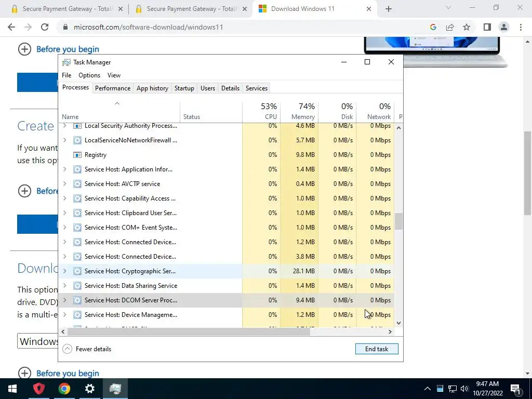Click gear icon of Service Host: AVCTP service
Screen dimensions: 532x399
77,184
